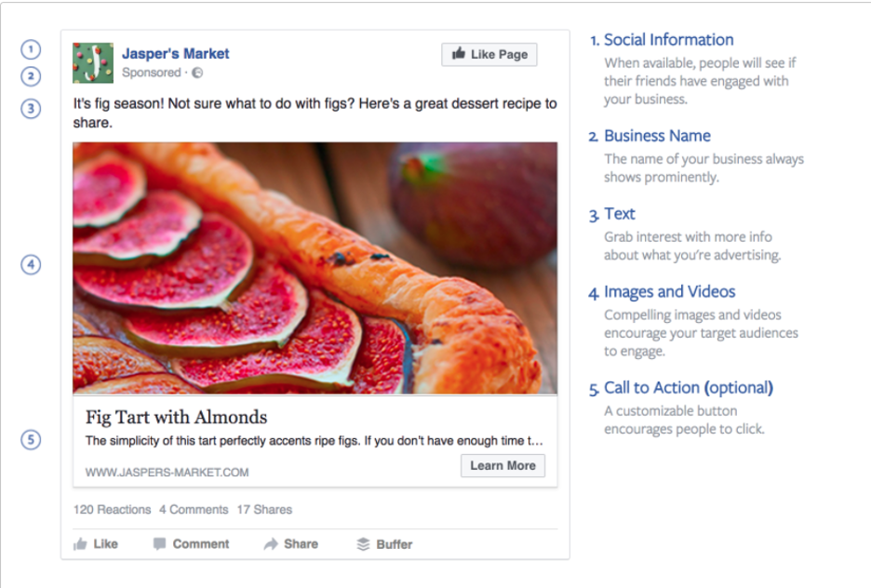
Task: Open the Social Information heading link
Action: (x=668, y=39)
